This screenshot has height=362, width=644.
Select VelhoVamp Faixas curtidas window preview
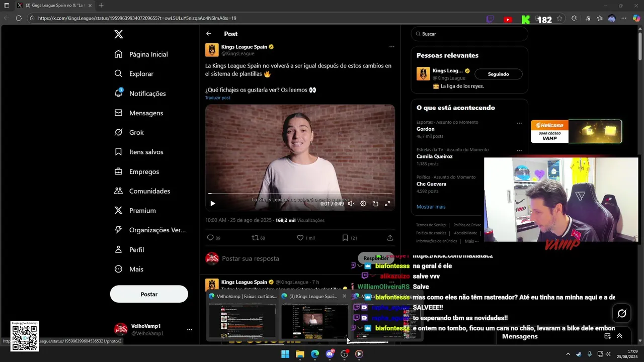(243, 316)
